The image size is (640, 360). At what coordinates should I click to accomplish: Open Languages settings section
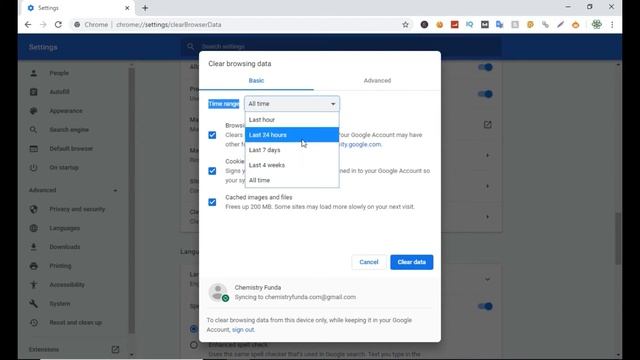coord(64,228)
